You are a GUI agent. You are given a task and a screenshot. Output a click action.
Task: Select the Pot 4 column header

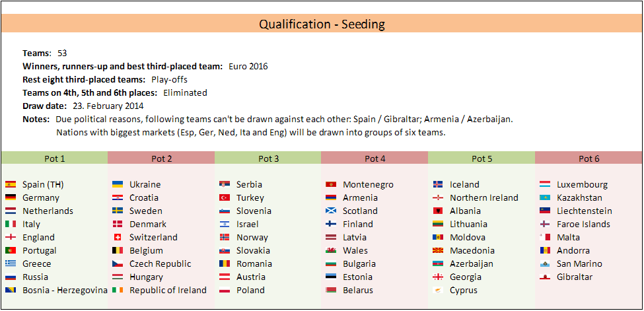375,158
